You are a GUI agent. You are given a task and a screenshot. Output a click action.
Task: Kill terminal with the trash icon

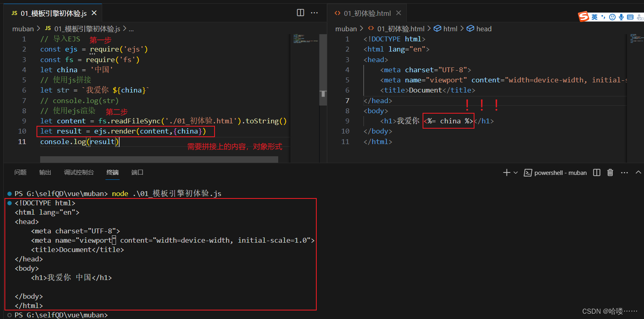[610, 172]
